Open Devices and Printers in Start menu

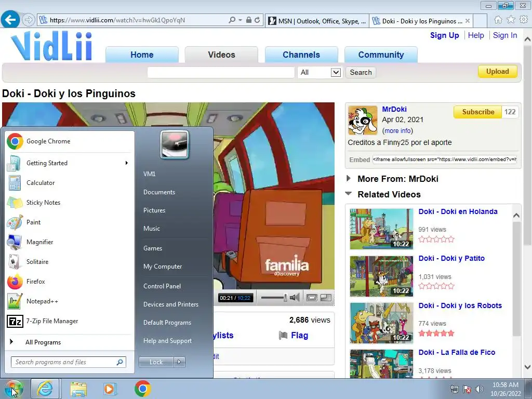(x=170, y=304)
